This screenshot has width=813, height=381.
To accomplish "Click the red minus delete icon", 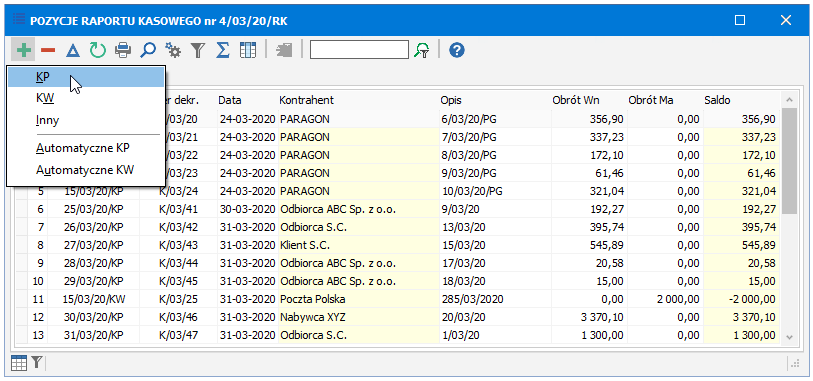I will coord(48,50).
